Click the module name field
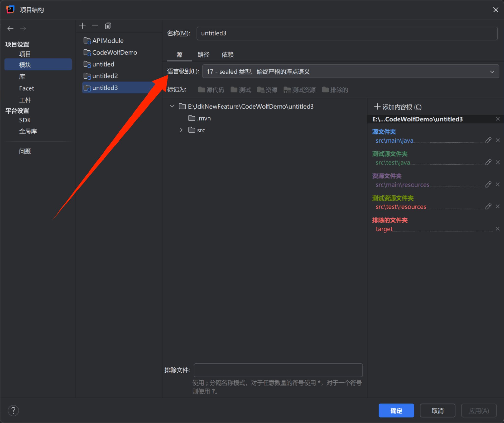 coord(347,33)
